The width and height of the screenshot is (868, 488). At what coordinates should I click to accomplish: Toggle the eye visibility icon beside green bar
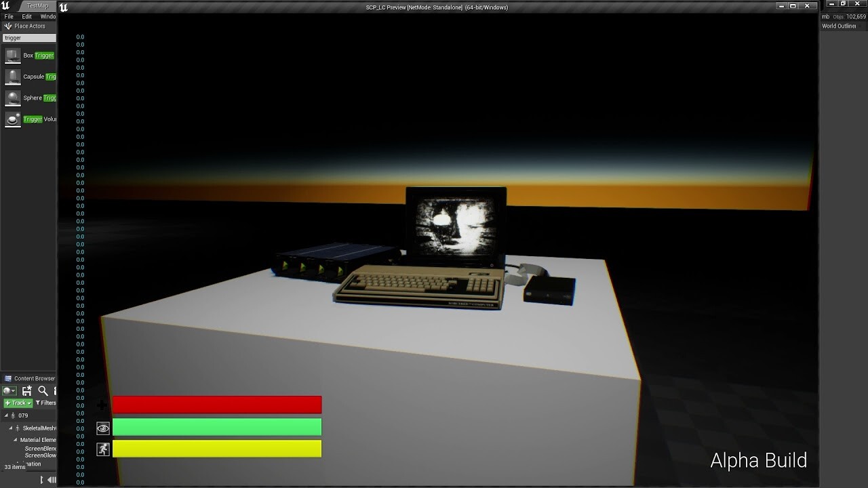pyautogui.click(x=102, y=428)
